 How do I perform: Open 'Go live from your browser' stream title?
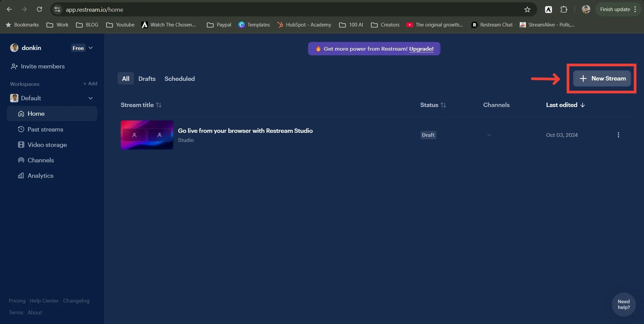click(x=245, y=131)
